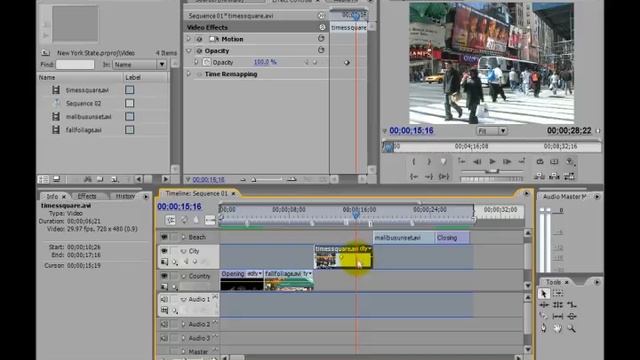Toggle Opacity animation stopwatch

pyautogui.click(x=207, y=62)
